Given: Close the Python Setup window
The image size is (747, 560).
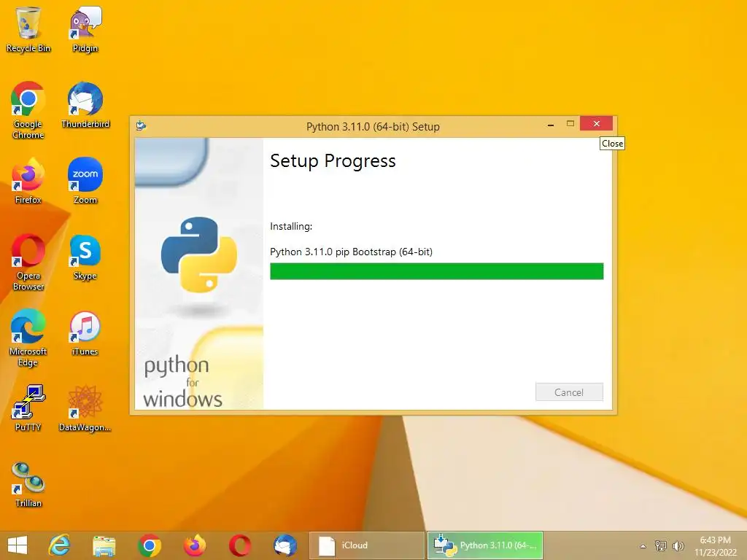Looking at the screenshot, I should click(597, 124).
